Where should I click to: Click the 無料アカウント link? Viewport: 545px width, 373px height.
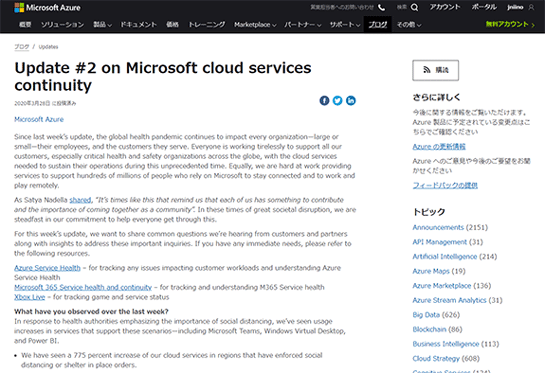coord(510,24)
